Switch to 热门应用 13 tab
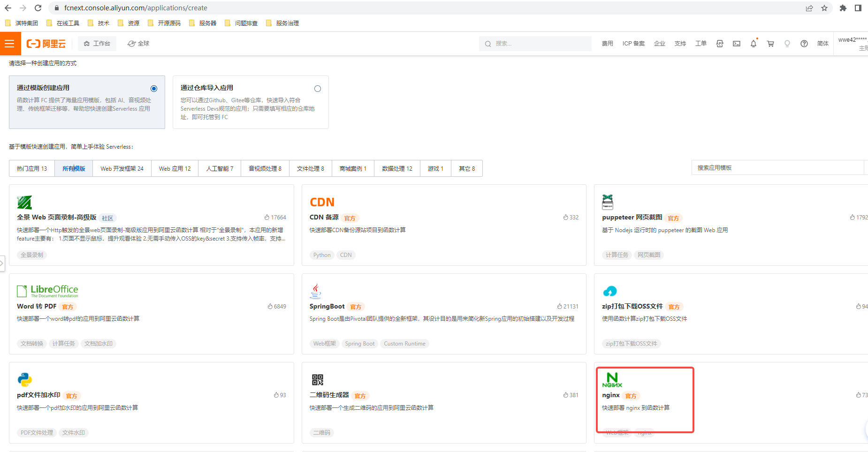 click(x=32, y=168)
